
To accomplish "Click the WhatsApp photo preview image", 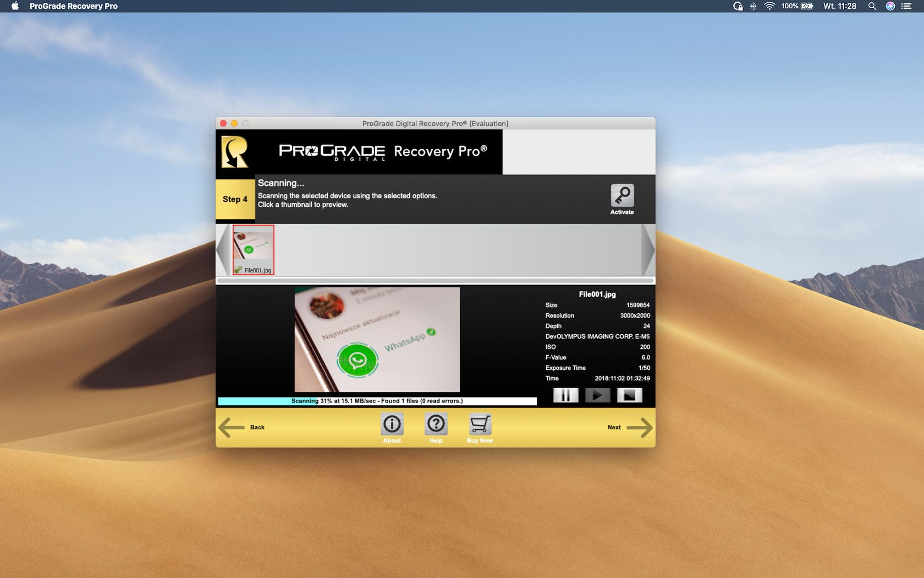I will click(x=377, y=340).
